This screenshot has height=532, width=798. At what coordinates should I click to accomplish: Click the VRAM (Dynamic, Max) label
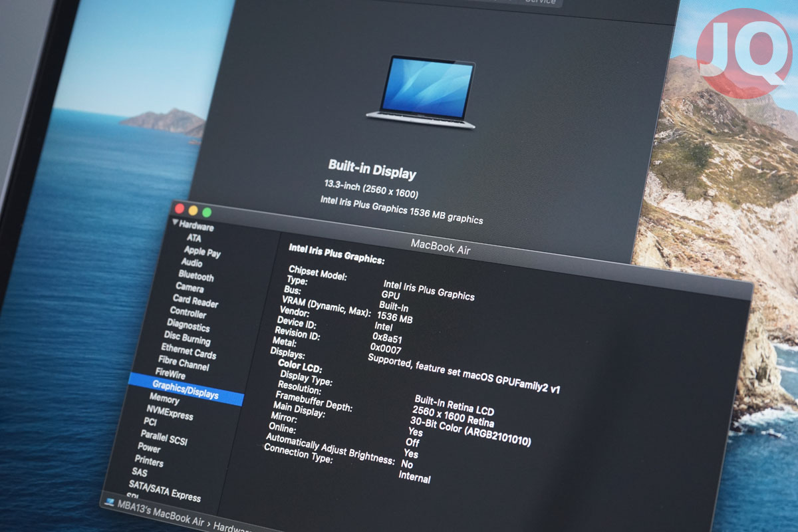click(x=328, y=307)
